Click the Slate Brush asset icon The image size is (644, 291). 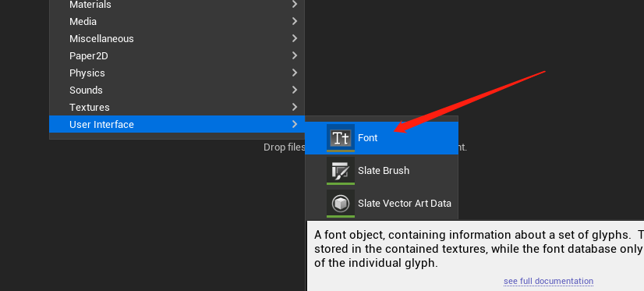[341, 171]
